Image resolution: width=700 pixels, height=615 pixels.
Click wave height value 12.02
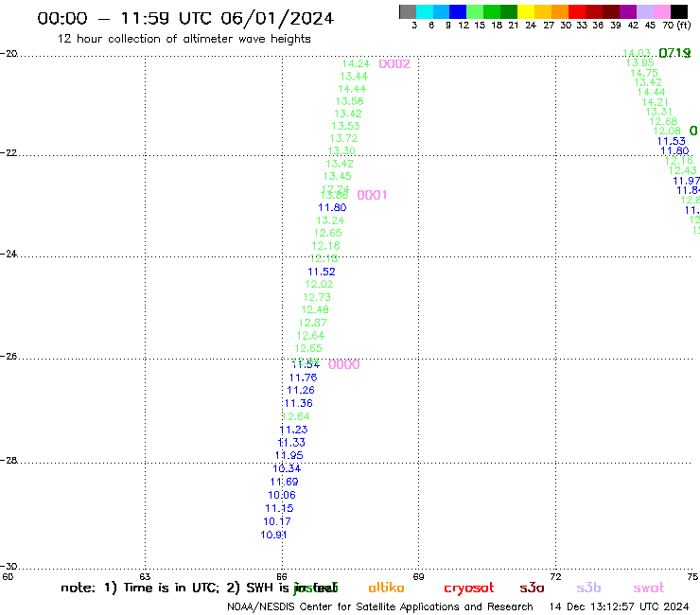coord(319,284)
